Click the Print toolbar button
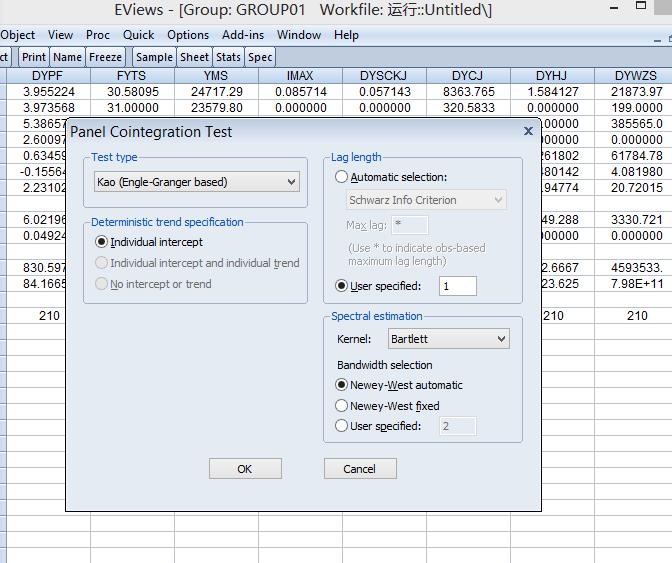Viewport: 672px width, 563px height. click(x=34, y=57)
